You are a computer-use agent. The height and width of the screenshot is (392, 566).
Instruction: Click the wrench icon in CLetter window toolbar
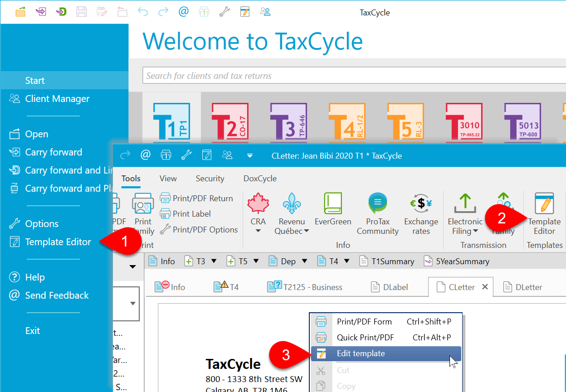(186, 155)
